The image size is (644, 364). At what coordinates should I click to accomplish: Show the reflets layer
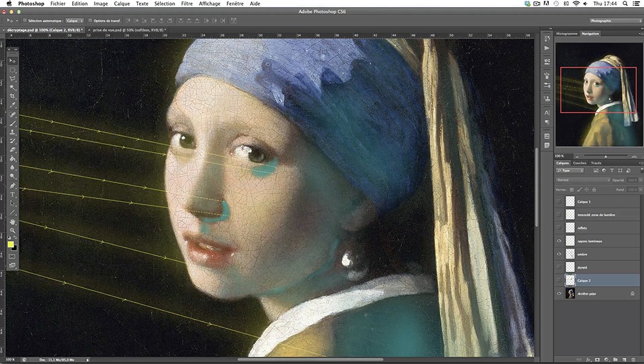(x=558, y=227)
